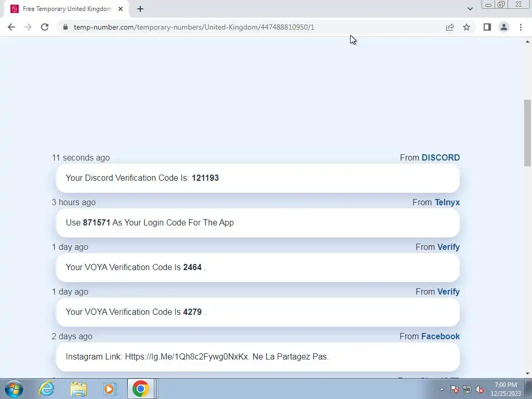Open the Action Center flag icon
Viewport: 532px width, 399px height.
[455, 389]
